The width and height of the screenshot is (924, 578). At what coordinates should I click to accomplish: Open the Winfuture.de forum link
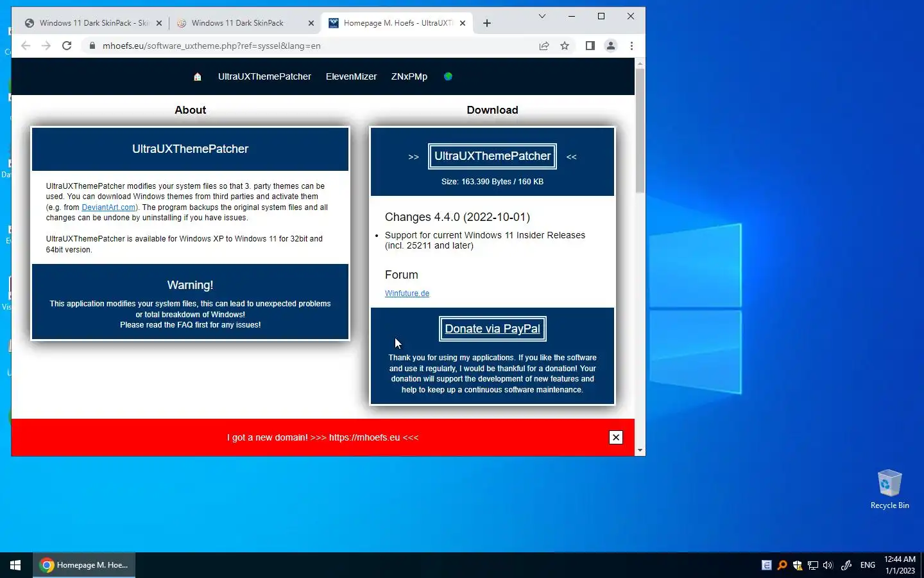[407, 293]
